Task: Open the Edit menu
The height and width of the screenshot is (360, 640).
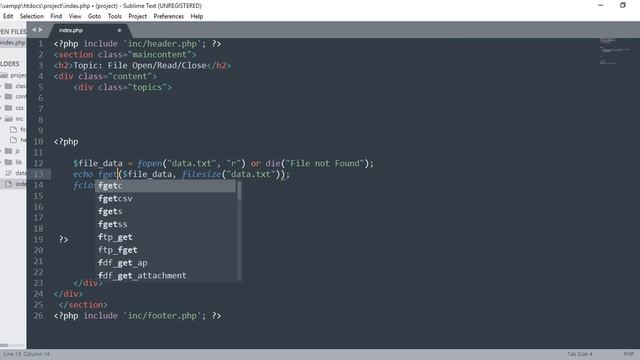Action: tap(8, 16)
